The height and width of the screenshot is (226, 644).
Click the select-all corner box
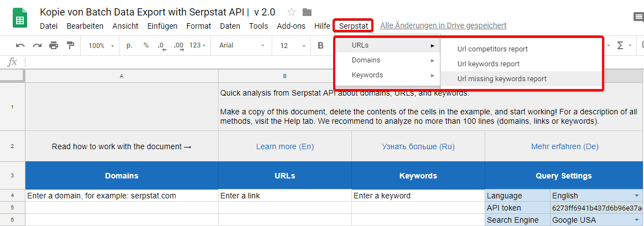click(12, 76)
